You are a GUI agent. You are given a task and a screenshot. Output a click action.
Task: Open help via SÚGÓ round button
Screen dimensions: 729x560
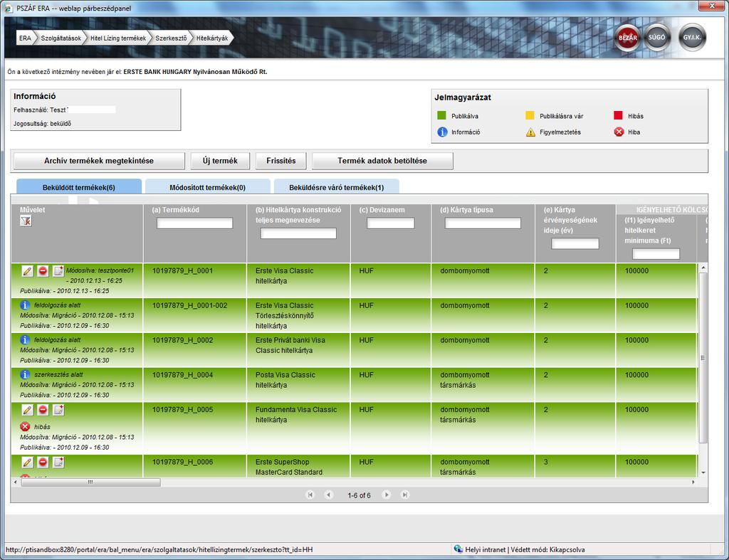pos(656,38)
